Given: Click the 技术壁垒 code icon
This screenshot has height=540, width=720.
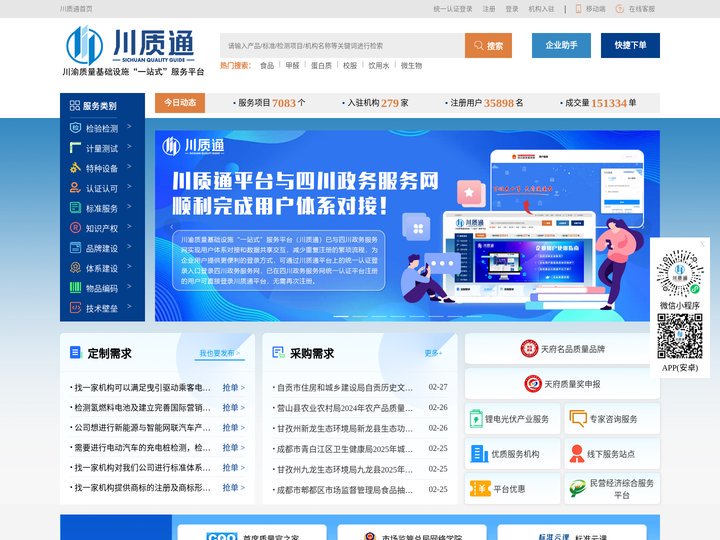Looking at the screenshot, I should (75, 307).
